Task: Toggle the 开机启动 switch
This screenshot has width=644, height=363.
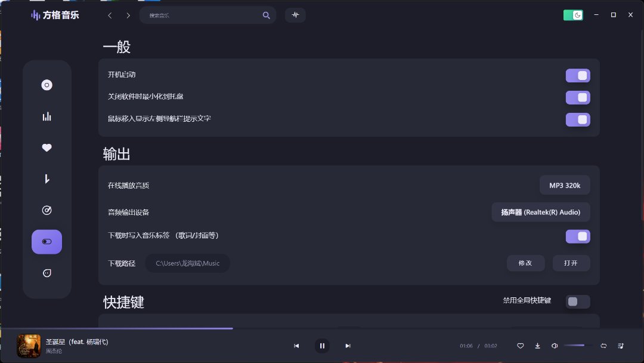Action: coord(577,75)
